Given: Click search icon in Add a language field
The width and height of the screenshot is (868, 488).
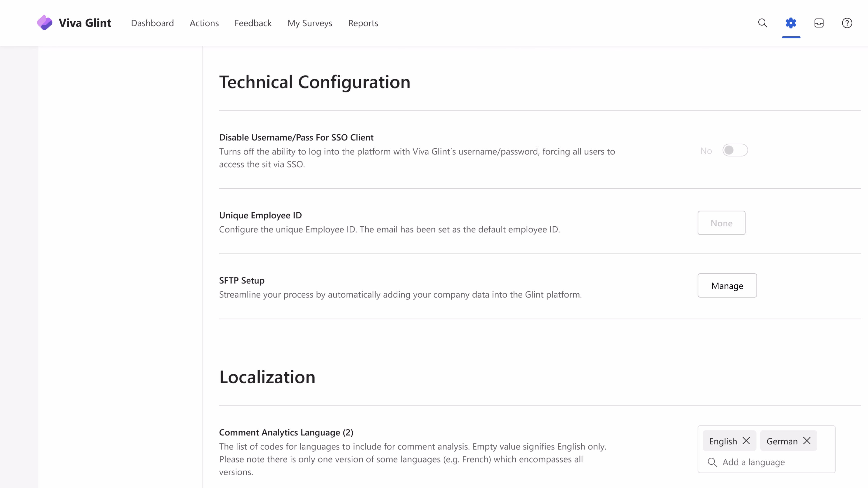Looking at the screenshot, I should pyautogui.click(x=712, y=462).
